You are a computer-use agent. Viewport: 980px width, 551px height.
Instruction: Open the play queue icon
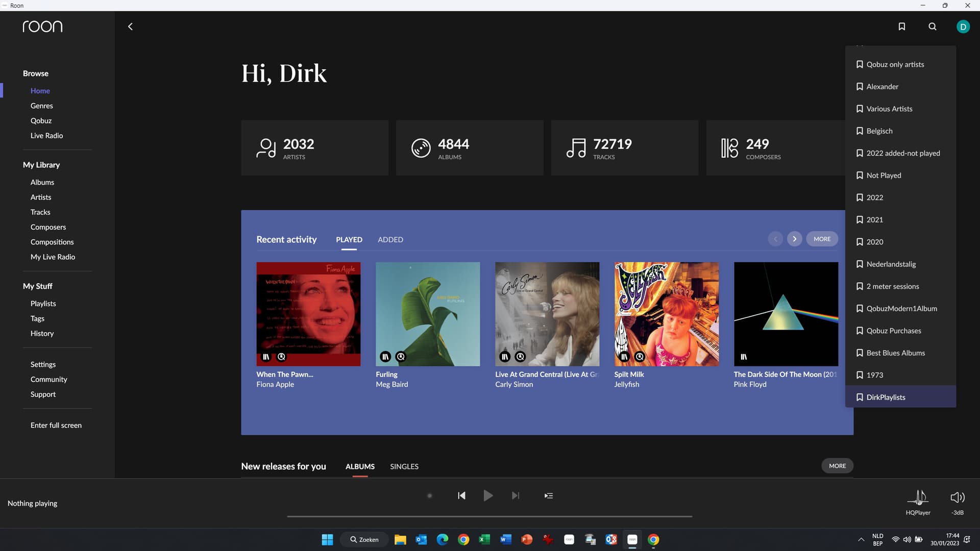pyautogui.click(x=548, y=495)
